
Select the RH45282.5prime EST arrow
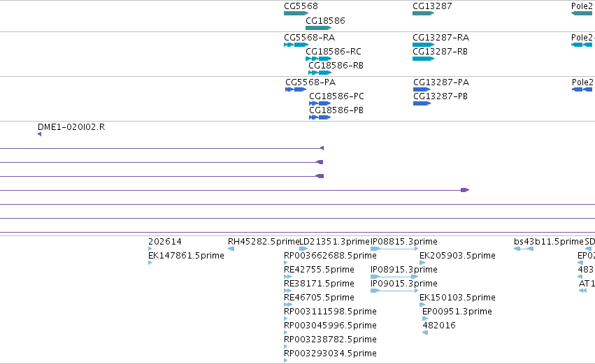pos(231,249)
